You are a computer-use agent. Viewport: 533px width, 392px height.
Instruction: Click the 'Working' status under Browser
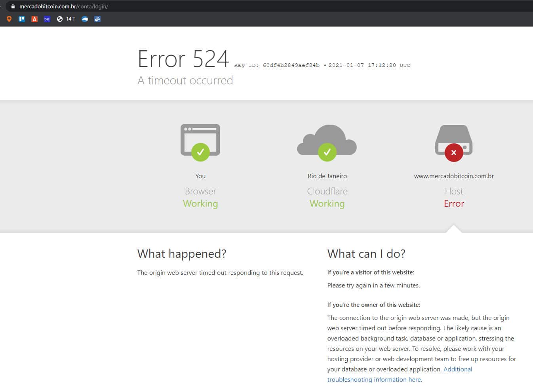click(200, 204)
